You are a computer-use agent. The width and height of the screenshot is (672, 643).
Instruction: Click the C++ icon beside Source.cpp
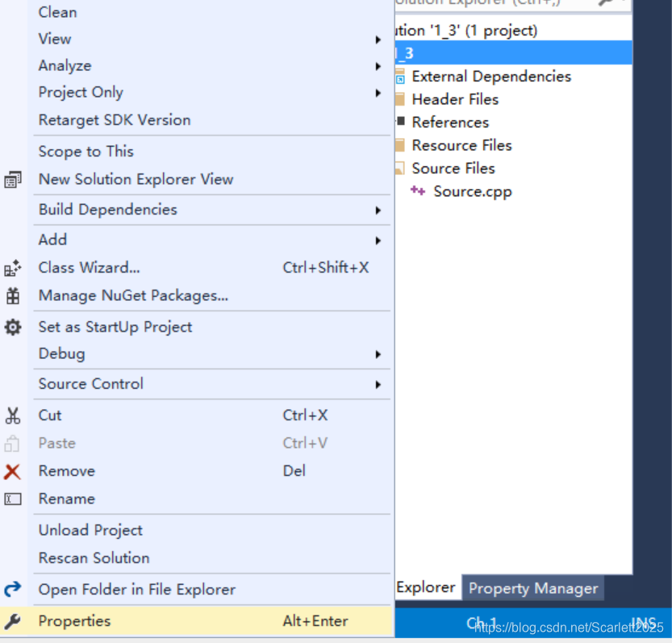point(418,191)
